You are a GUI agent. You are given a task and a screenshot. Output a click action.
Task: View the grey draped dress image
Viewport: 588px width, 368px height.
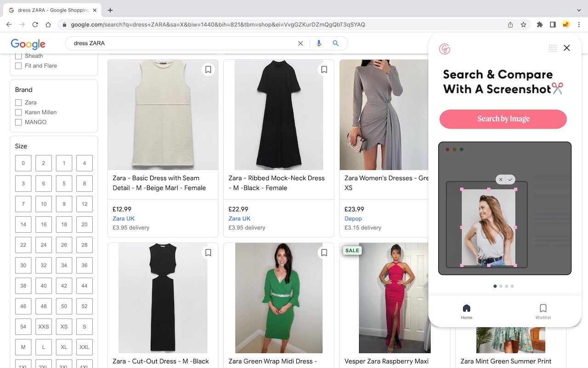tap(384, 115)
